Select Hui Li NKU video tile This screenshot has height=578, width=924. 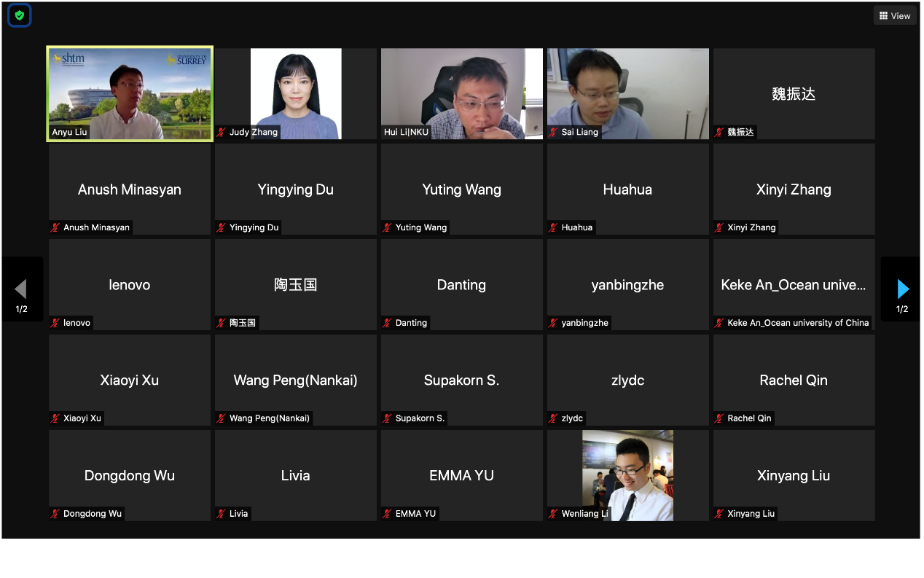pos(461,93)
